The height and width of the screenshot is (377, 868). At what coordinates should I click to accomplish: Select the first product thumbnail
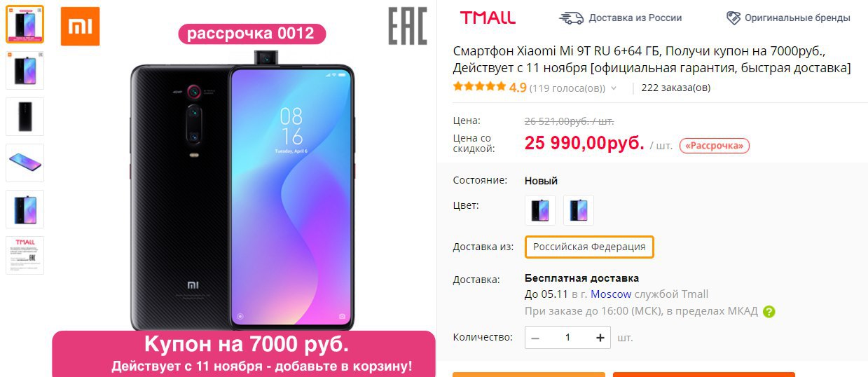pos(25,25)
